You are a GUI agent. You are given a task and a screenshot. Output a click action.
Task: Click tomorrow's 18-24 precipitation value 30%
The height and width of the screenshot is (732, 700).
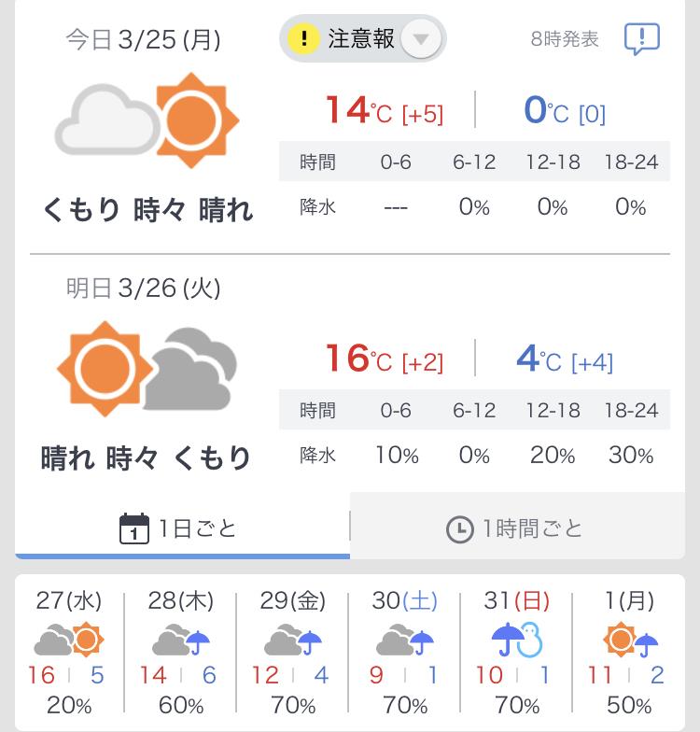(x=631, y=455)
